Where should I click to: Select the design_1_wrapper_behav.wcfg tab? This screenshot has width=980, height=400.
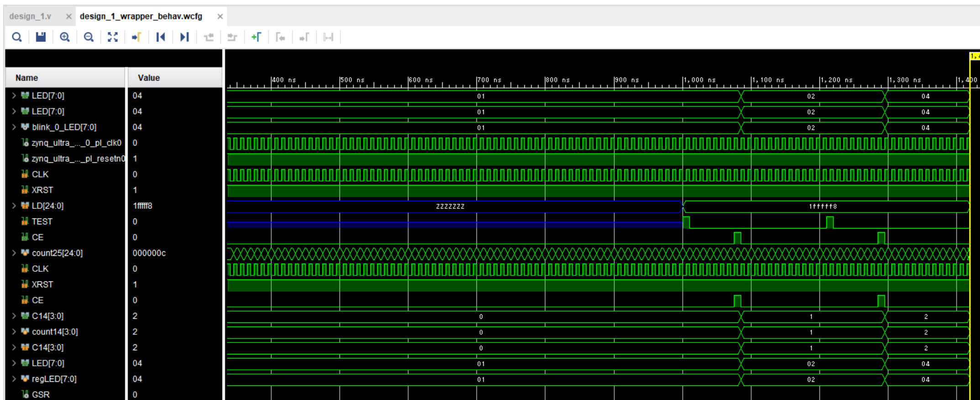[x=141, y=16]
